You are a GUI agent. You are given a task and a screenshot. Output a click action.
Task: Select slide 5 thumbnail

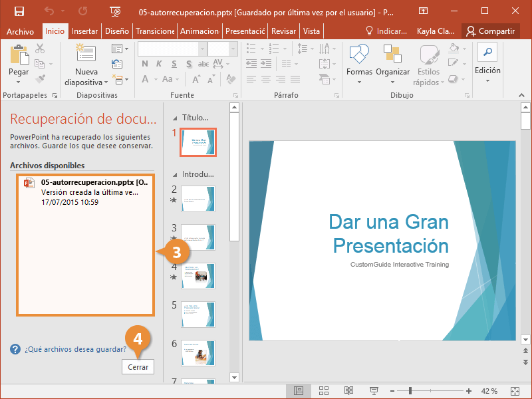point(198,314)
